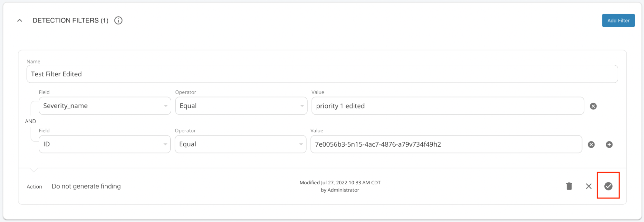Image resolution: width=644 pixels, height=222 pixels.
Task: Click the Add Filter button
Action: coord(618,21)
